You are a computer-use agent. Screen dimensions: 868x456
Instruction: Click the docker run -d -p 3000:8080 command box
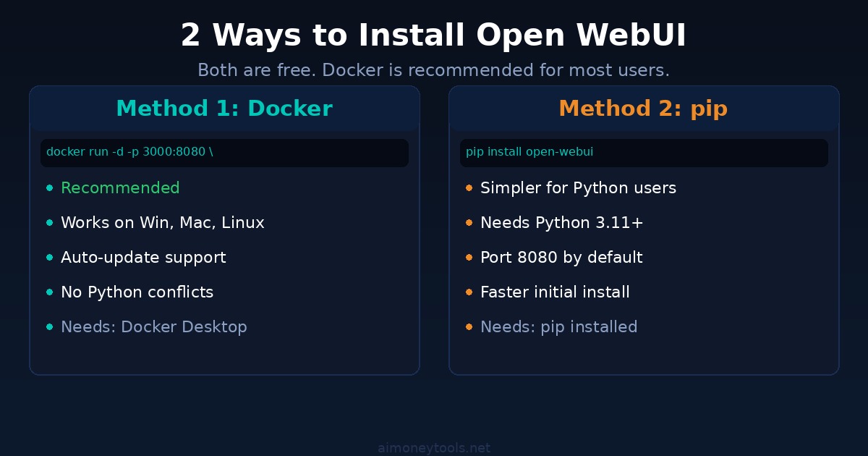tap(224, 153)
